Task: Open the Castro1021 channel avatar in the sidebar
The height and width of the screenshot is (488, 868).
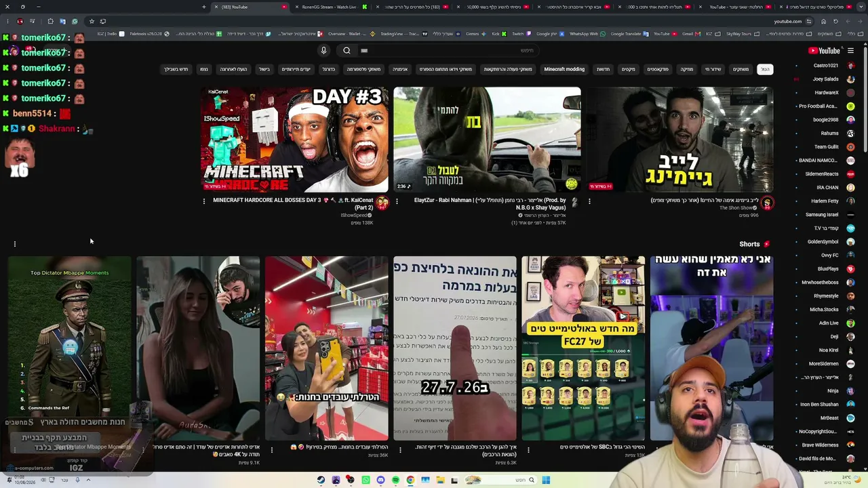Action: (850, 66)
